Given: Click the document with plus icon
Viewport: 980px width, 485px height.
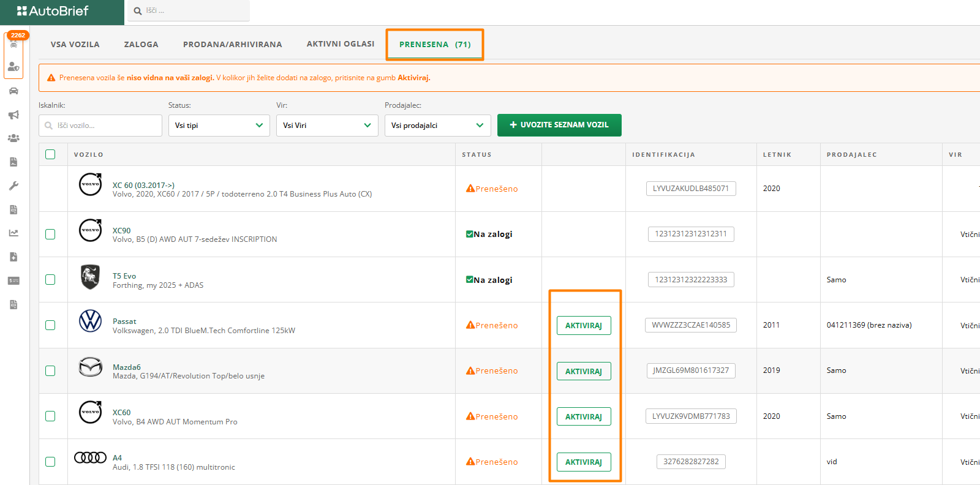Looking at the screenshot, I should coord(13,257).
